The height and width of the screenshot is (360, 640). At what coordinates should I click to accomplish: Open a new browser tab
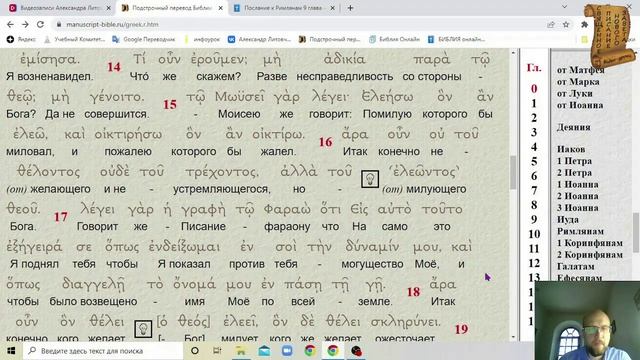coord(350,8)
